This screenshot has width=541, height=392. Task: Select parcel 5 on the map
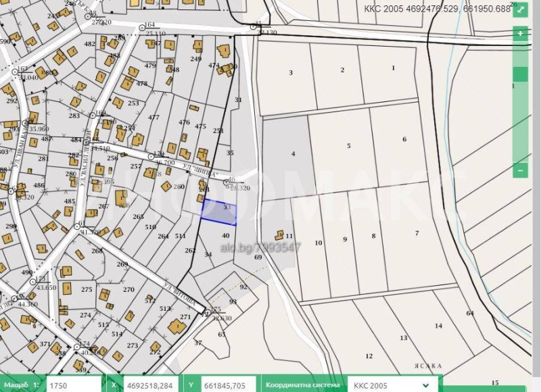coord(348,149)
